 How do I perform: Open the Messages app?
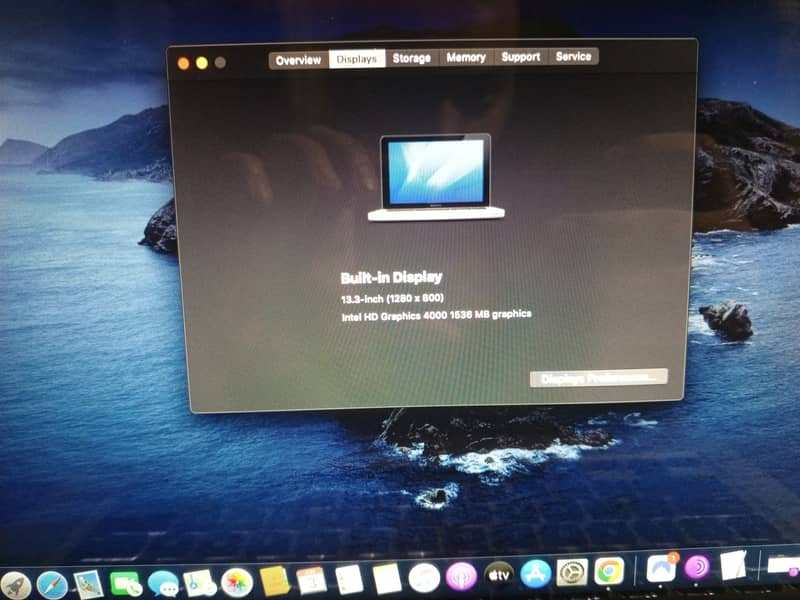[x=163, y=583]
